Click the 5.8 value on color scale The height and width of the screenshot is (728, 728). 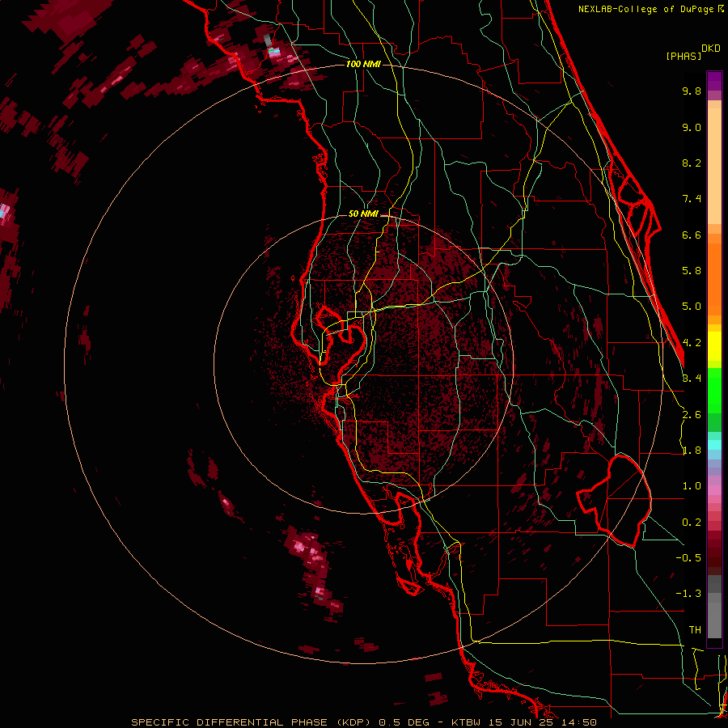click(692, 271)
